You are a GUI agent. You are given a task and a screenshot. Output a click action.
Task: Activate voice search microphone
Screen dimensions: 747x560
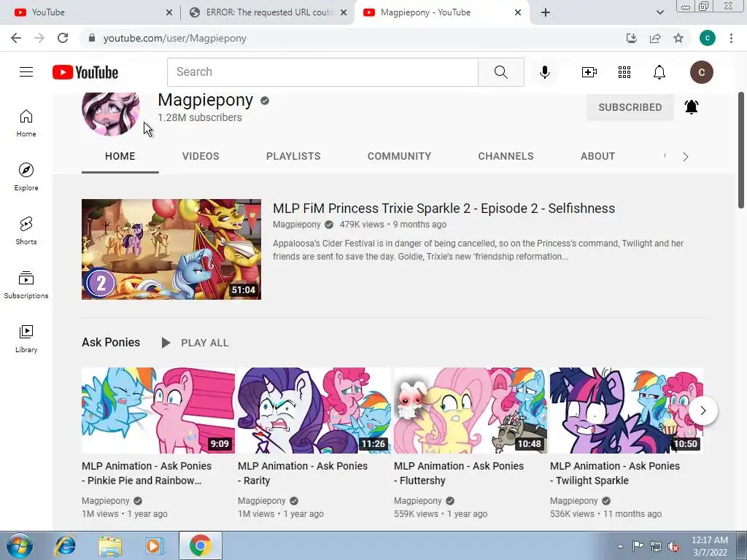544,72
